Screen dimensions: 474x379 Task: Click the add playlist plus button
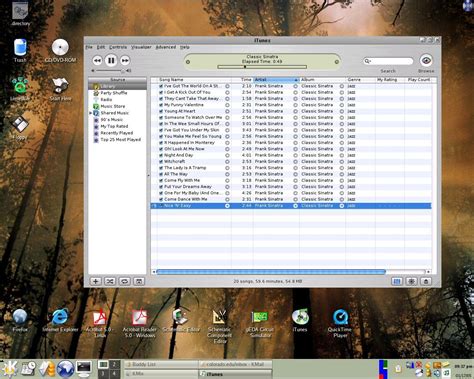(x=96, y=281)
